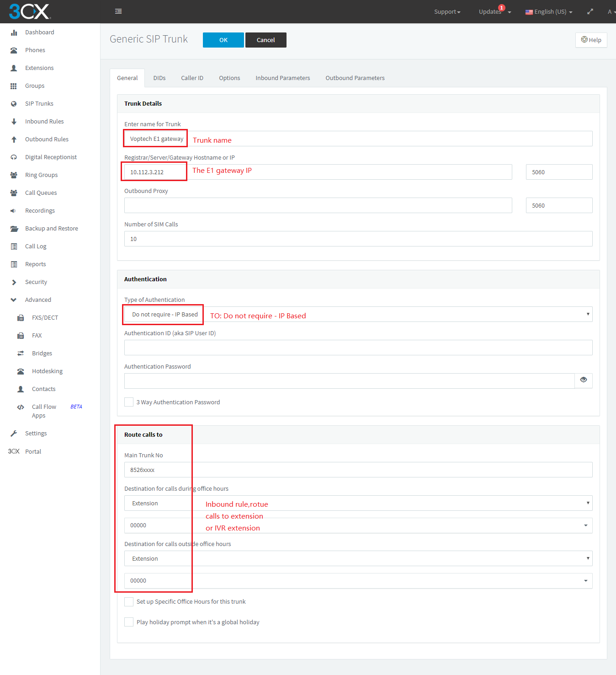Screen dimensions: 616x675
Task: Open Hotdesking under Advanced
Action: coord(47,371)
